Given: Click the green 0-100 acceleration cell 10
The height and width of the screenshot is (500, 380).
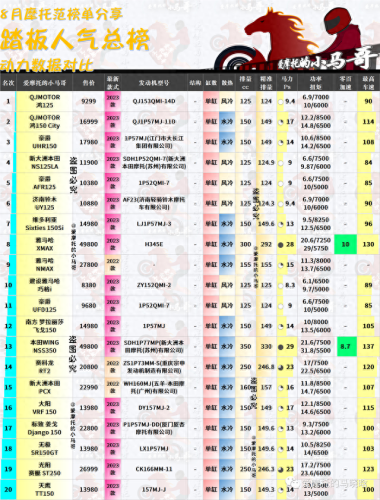Looking at the screenshot, I should (345, 244).
